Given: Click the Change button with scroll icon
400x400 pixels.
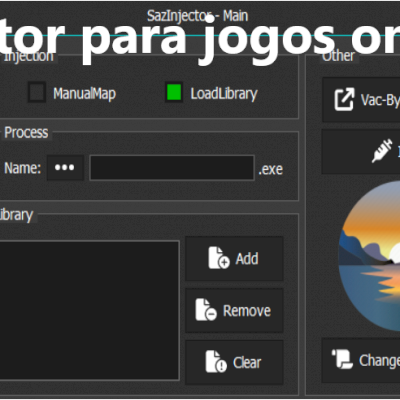Looking at the screenshot, I should tap(361, 360).
